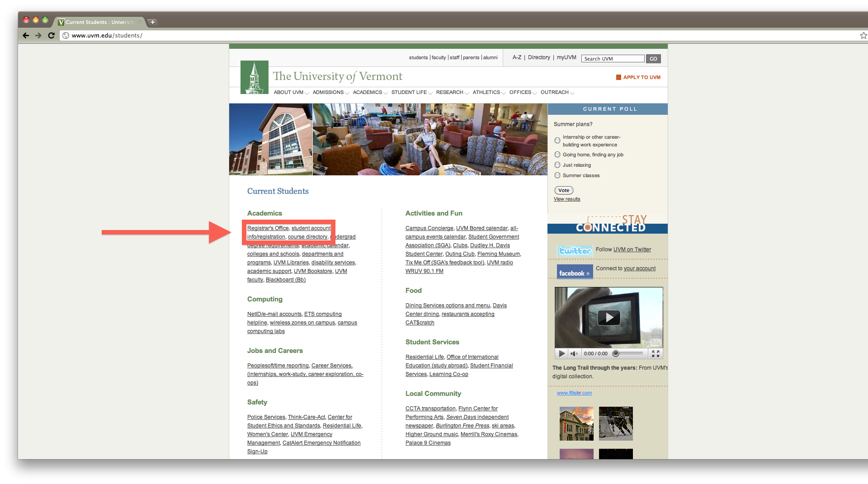Choose the 'Summer classes' poll option
This screenshot has width=868, height=484.
point(557,175)
